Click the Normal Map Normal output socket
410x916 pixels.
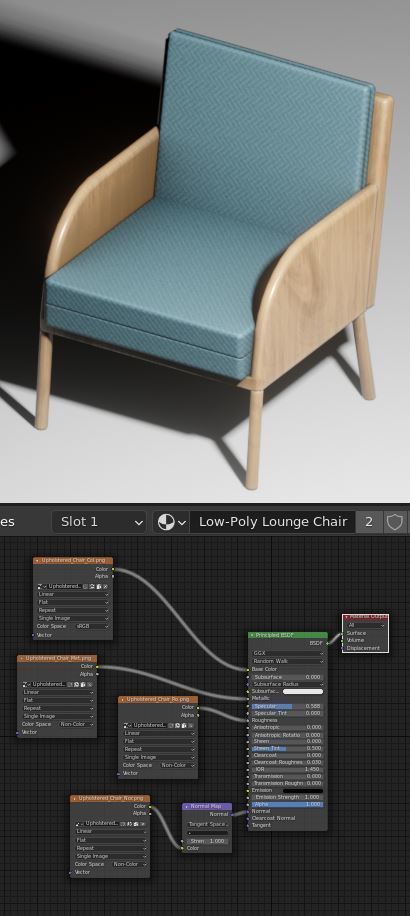tap(232, 814)
